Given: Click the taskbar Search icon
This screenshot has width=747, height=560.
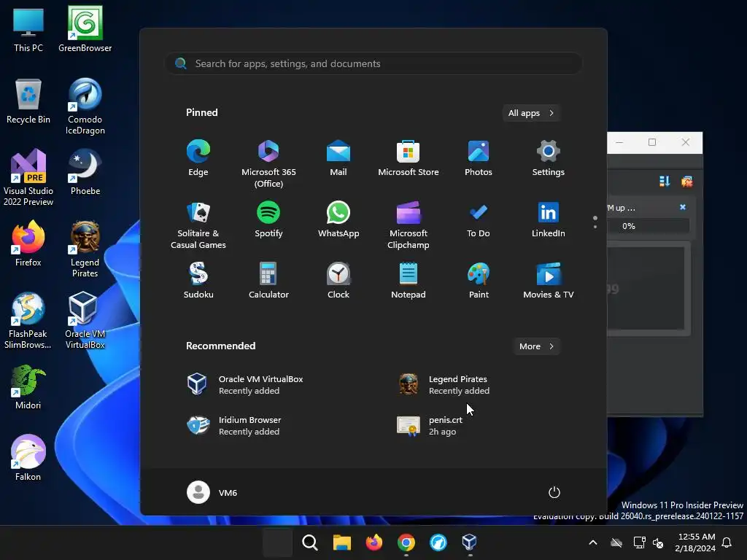Looking at the screenshot, I should click(x=309, y=542).
